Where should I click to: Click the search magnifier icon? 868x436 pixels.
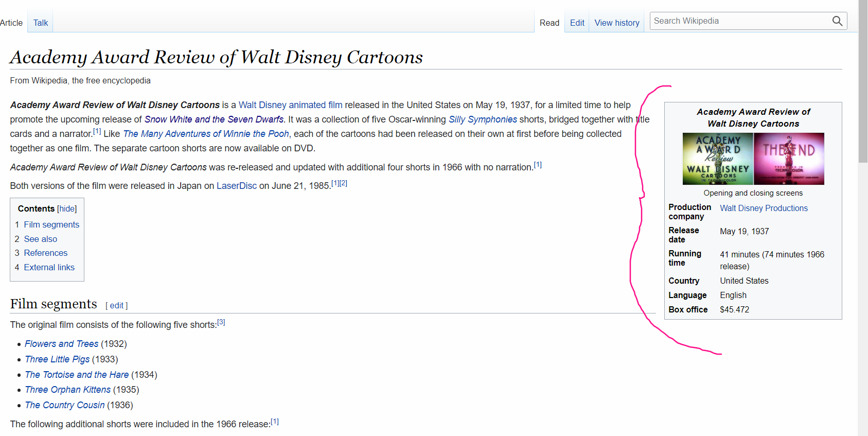[x=837, y=21]
